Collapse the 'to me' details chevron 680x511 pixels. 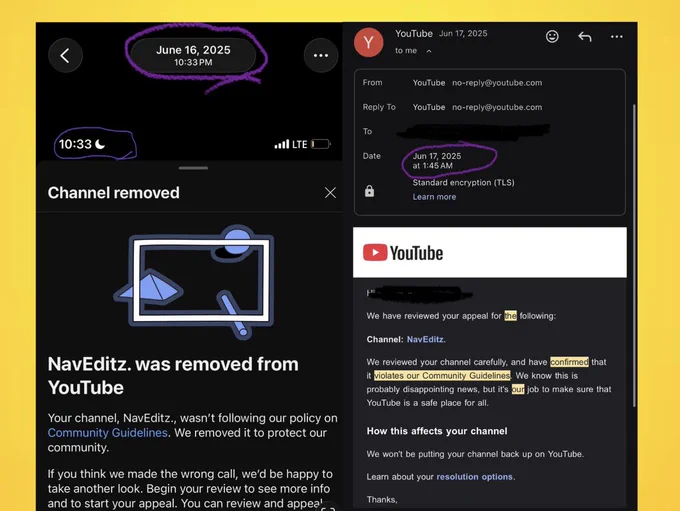click(x=429, y=51)
